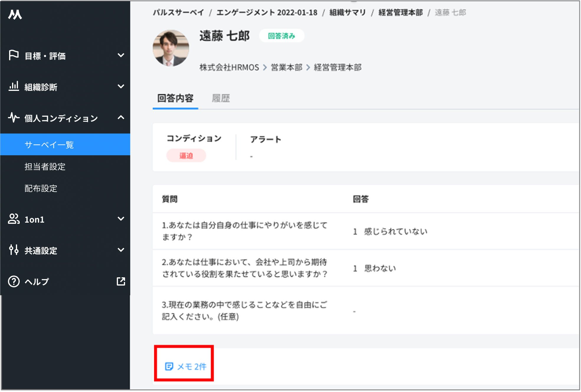581x392 pixels.
Task: Open 担当者設定 in the sidebar
Action: tap(45, 167)
